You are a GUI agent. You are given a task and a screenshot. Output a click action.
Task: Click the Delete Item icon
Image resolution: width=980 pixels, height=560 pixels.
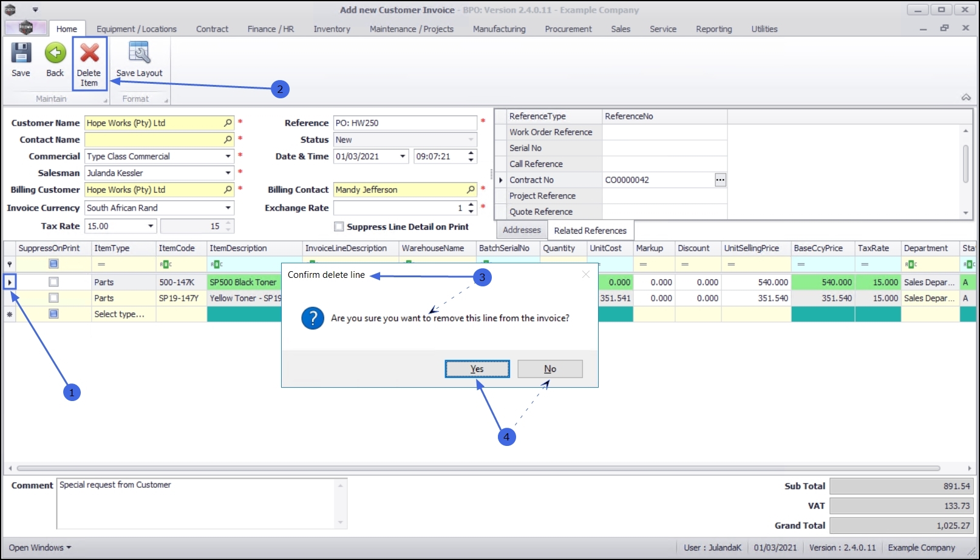[89, 63]
